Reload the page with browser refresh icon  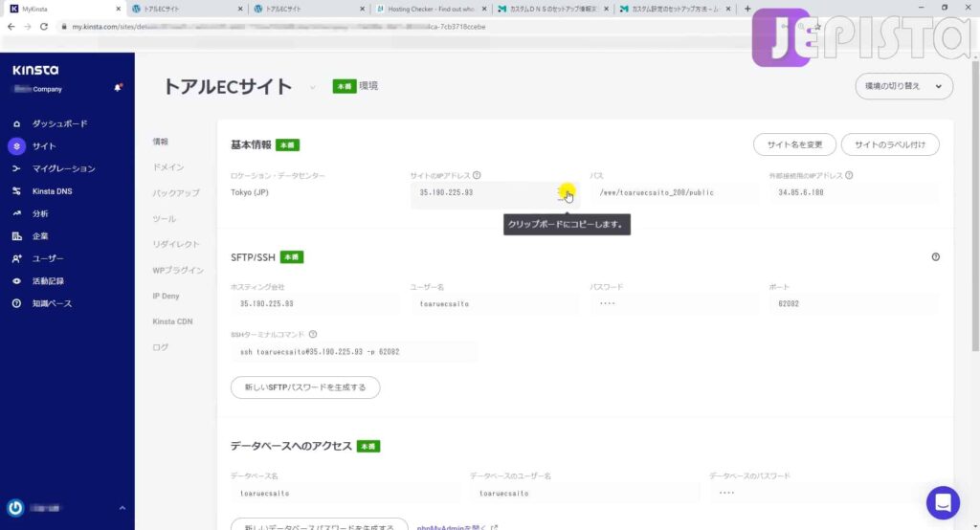tap(44, 27)
